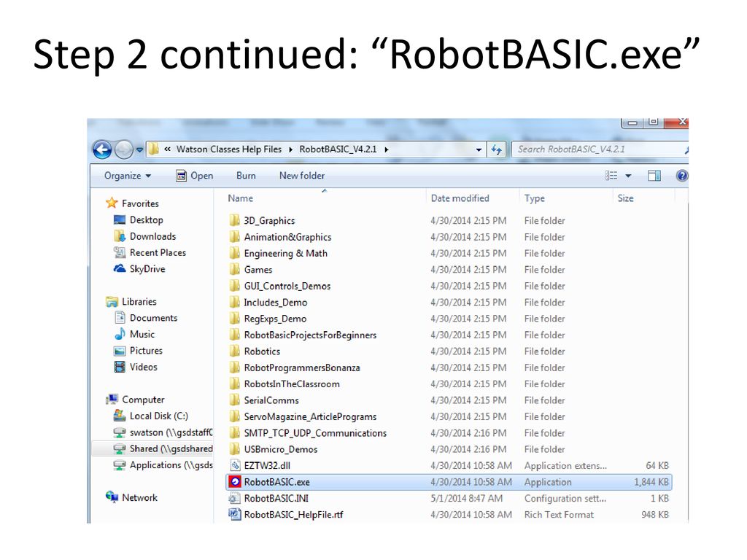The height and width of the screenshot is (560, 747).
Task: Click the RobotsInTheClassroom folder icon
Action: coord(234,384)
